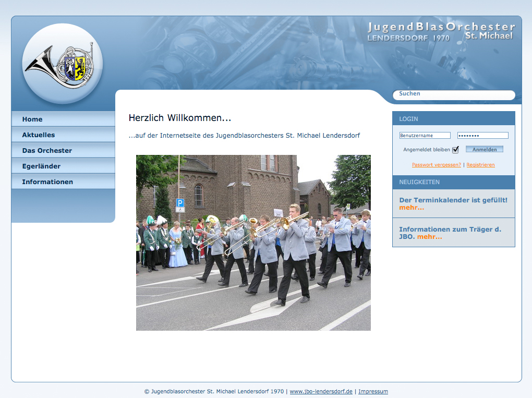Click the Informationen zum Träger d. JBO headline
The image size is (532, 398).
click(450, 233)
